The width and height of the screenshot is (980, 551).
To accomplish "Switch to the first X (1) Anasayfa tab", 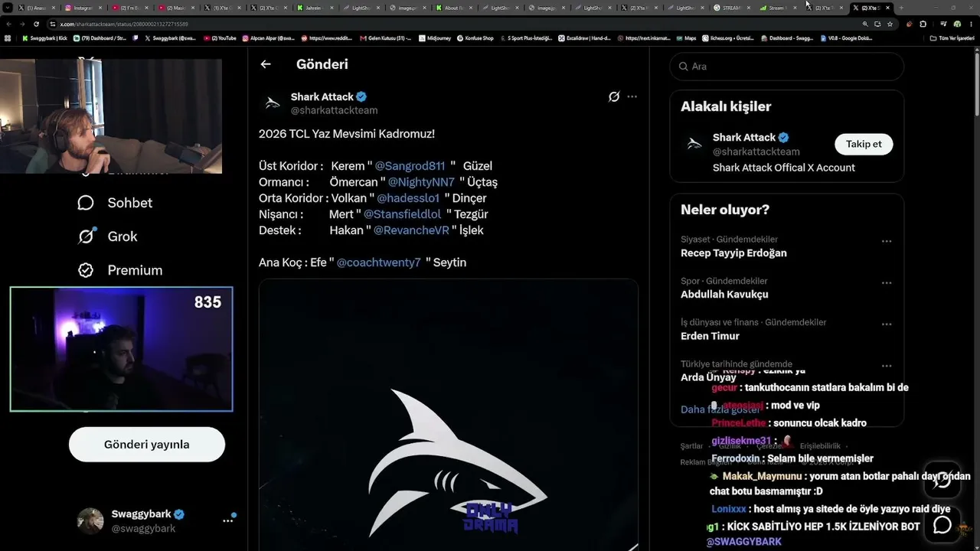I will (36, 8).
